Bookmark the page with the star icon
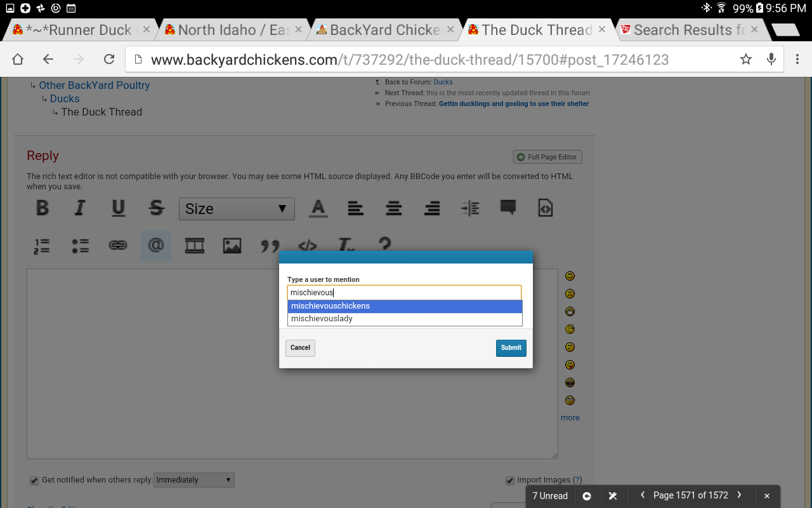Screen dimensions: 812x508 pos(745,60)
